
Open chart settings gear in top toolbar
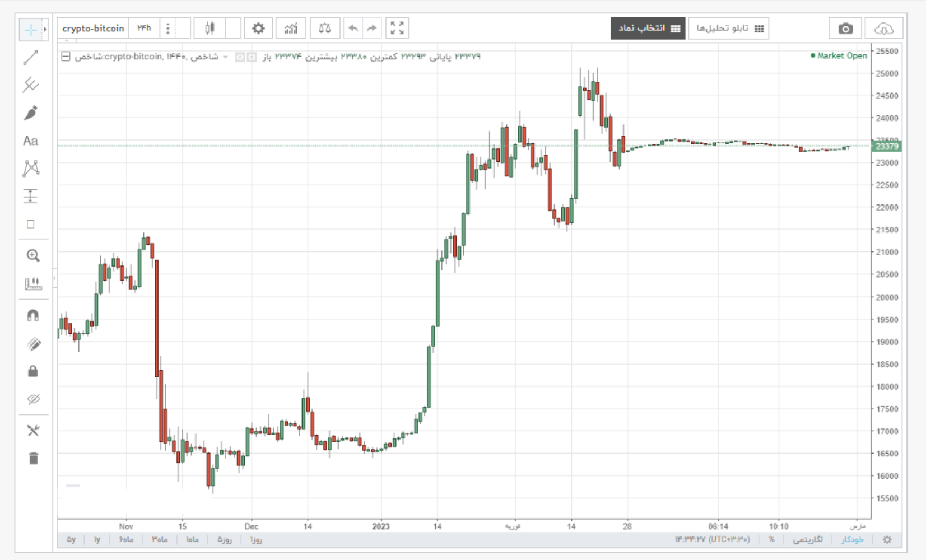tap(258, 28)
